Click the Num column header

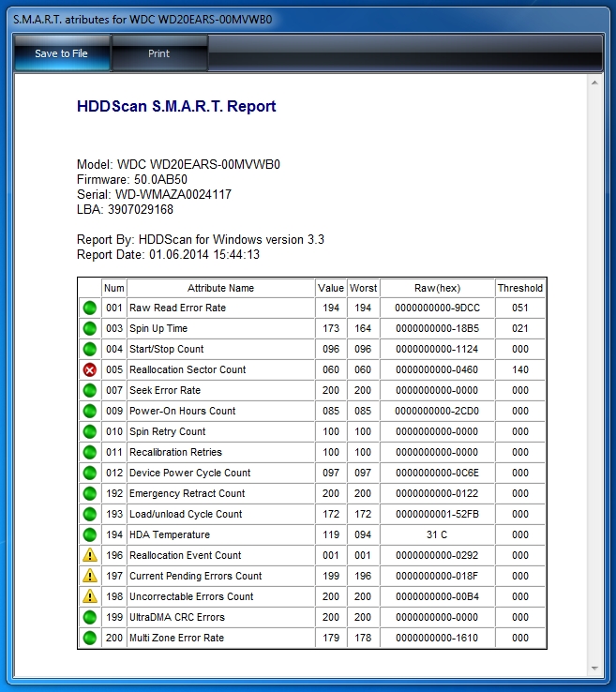[x=113, y=288]
